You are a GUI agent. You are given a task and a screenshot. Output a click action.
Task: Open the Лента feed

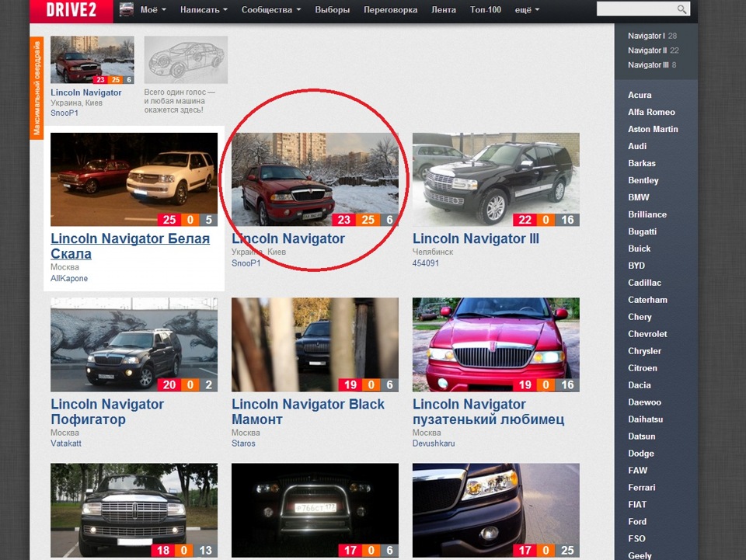[444, 9]
